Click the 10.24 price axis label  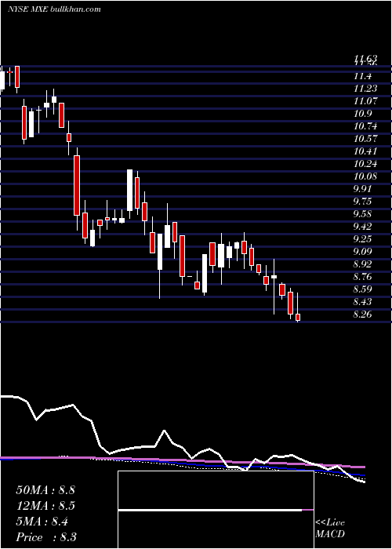(365, 164)
